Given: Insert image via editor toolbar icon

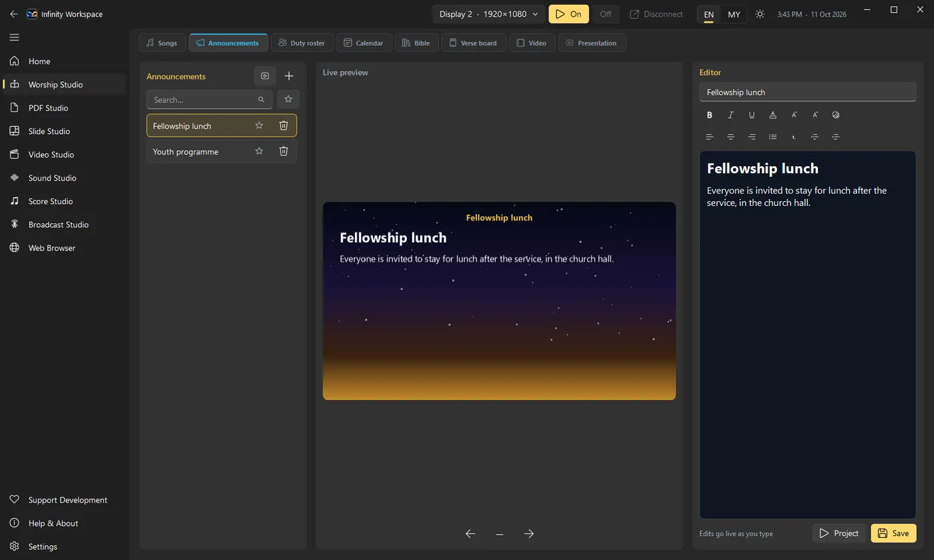Looking at the screenshot, I should coord(836,115).
